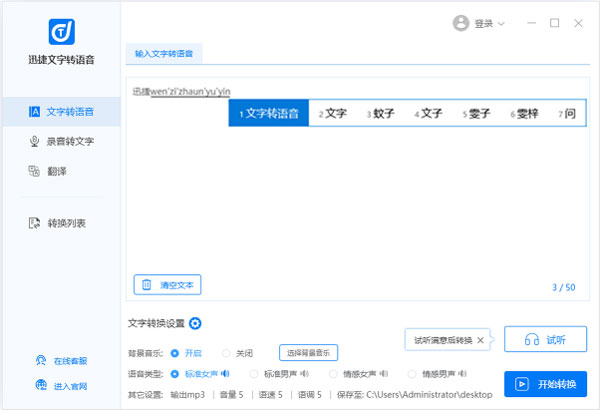Open the 录音转文字 sidebar item
The height and width of the screenshot is (410, 600).
pyautogui.click(x=62, y=141)
